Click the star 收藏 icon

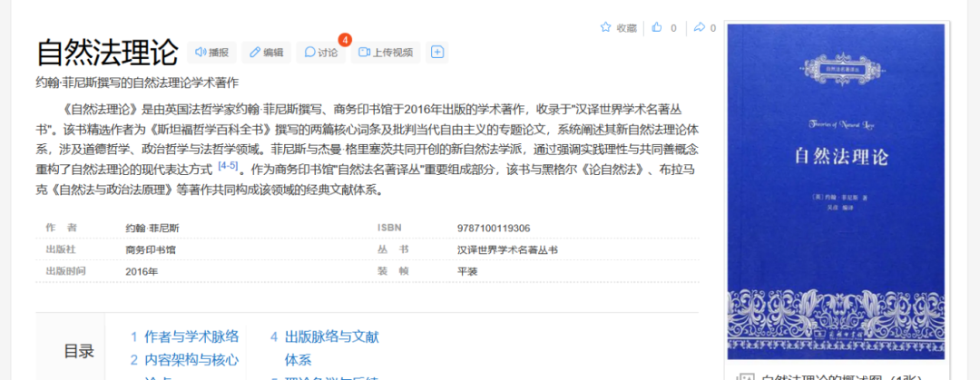click(605, 27)
